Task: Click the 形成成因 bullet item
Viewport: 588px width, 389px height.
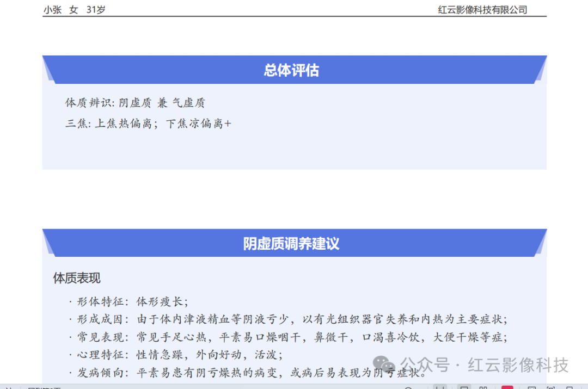Action: click(x=289, y=319)
